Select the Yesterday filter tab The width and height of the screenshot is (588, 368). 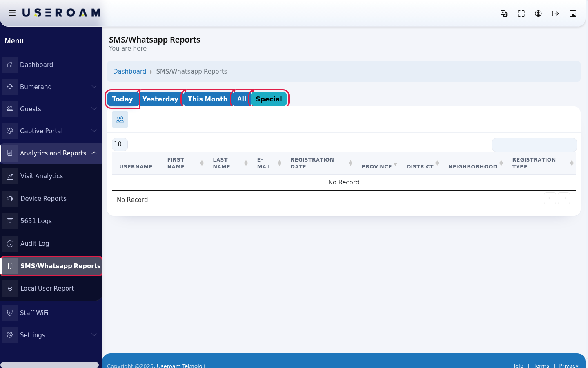pyautogui.click(x=160, y=99)
